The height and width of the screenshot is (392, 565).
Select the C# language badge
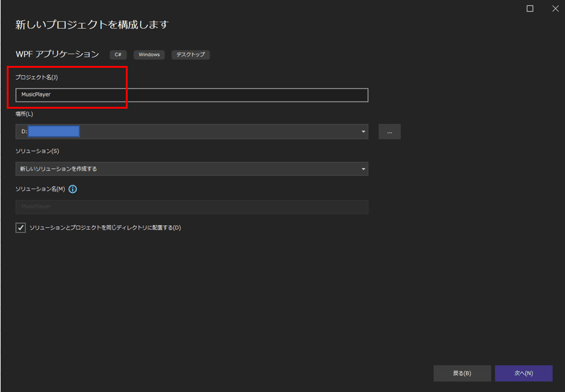117,54
